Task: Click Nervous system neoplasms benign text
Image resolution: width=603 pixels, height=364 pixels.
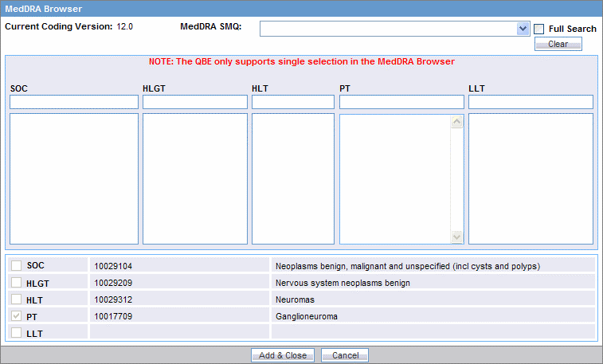Action: 343,283
